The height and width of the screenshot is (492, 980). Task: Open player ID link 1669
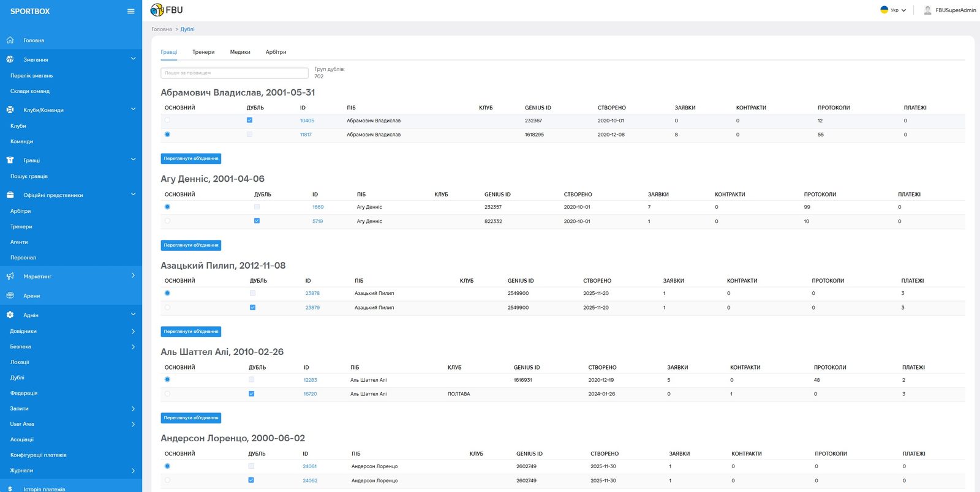(x=318, y=207)
